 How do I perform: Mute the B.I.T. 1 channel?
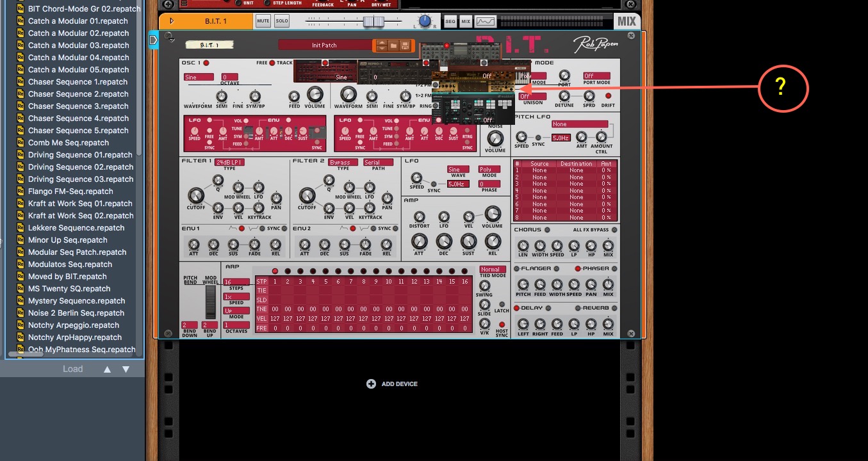[x=263, y=21]
